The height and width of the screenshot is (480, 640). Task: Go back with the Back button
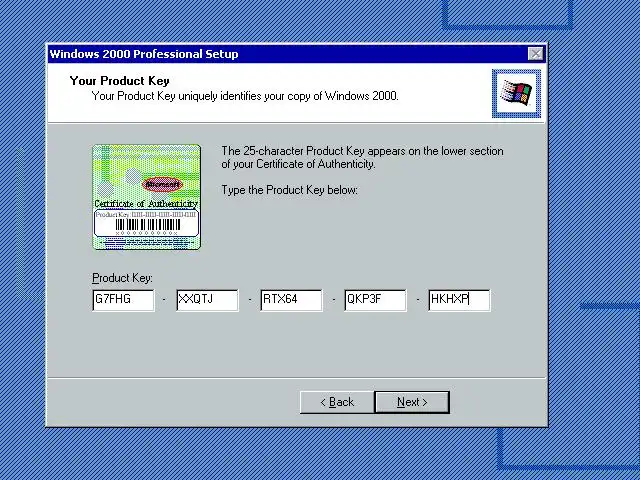(337, 402)
